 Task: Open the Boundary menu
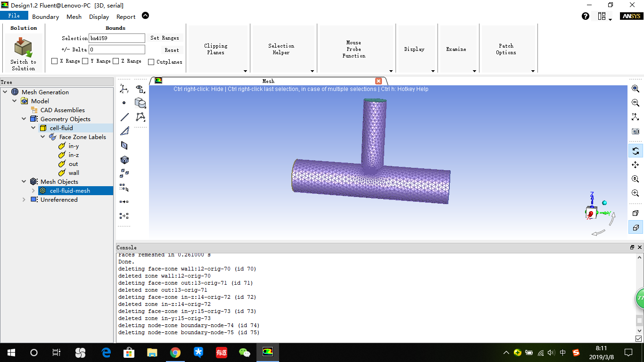[45, 16]
